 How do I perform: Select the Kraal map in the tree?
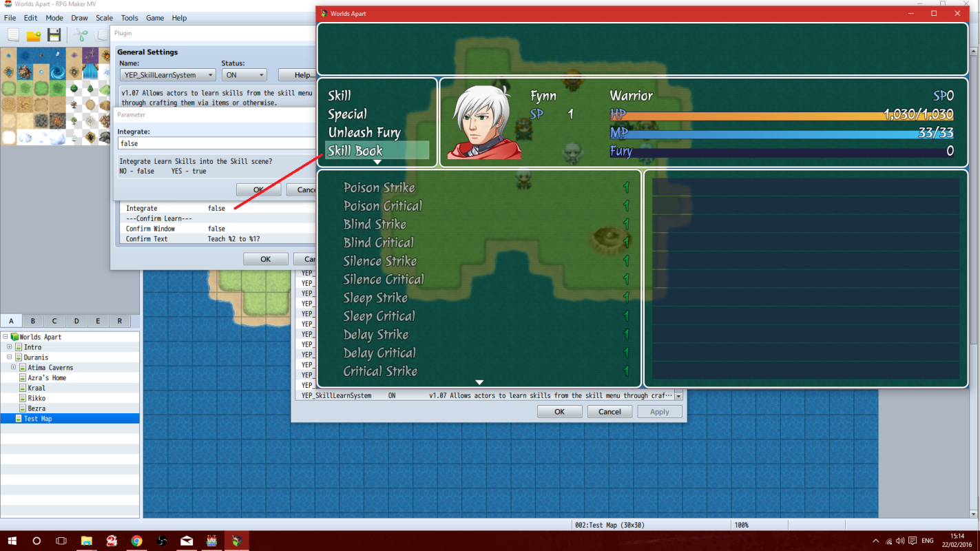pyautogui.click(x=37, y=388)
